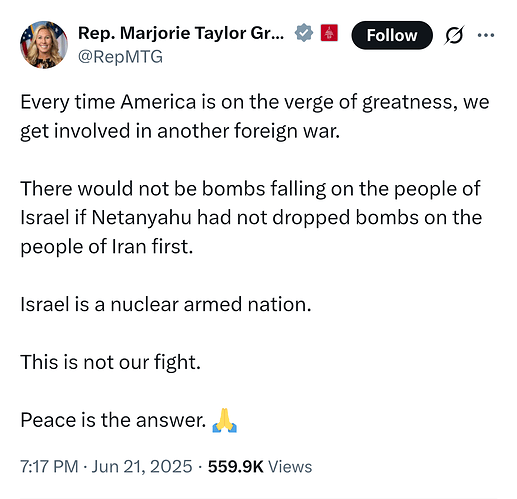Click the @RepMTG handle
The width and height of the screenshot is (517, 499).
120,57
